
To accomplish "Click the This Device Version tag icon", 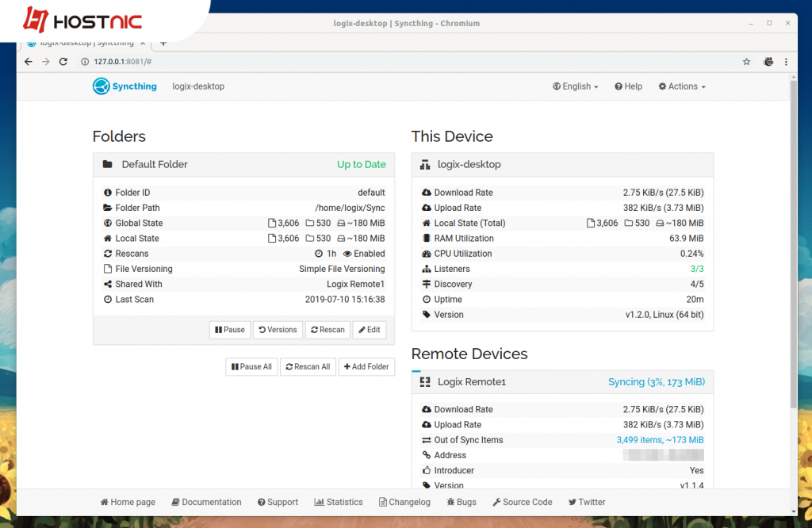I will (426, 315).
